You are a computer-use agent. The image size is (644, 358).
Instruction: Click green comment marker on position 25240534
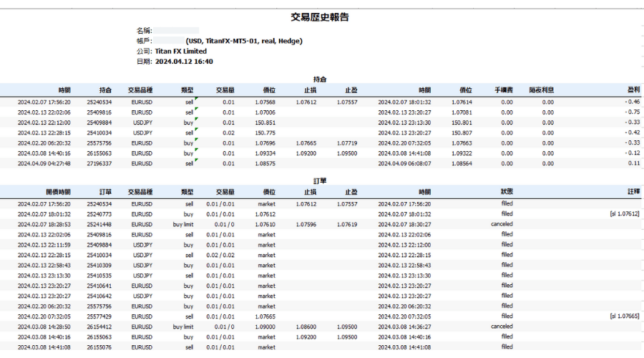(195, 100)
